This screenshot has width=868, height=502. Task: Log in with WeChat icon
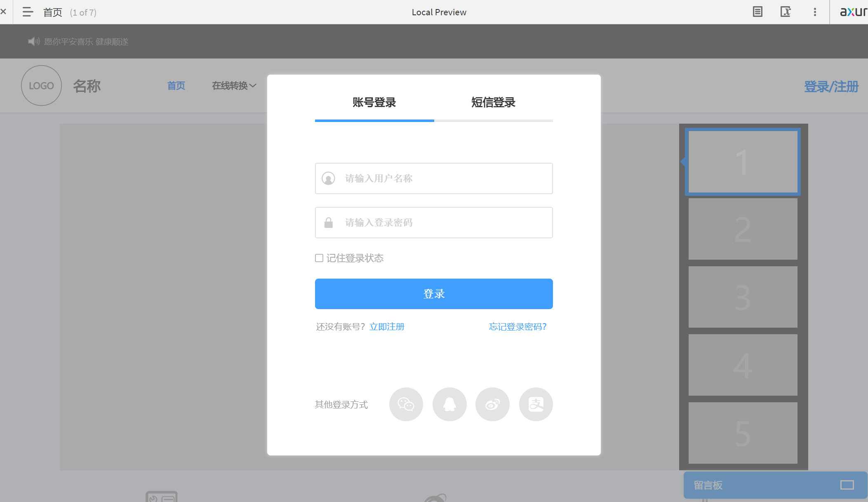tap(406, 404)
